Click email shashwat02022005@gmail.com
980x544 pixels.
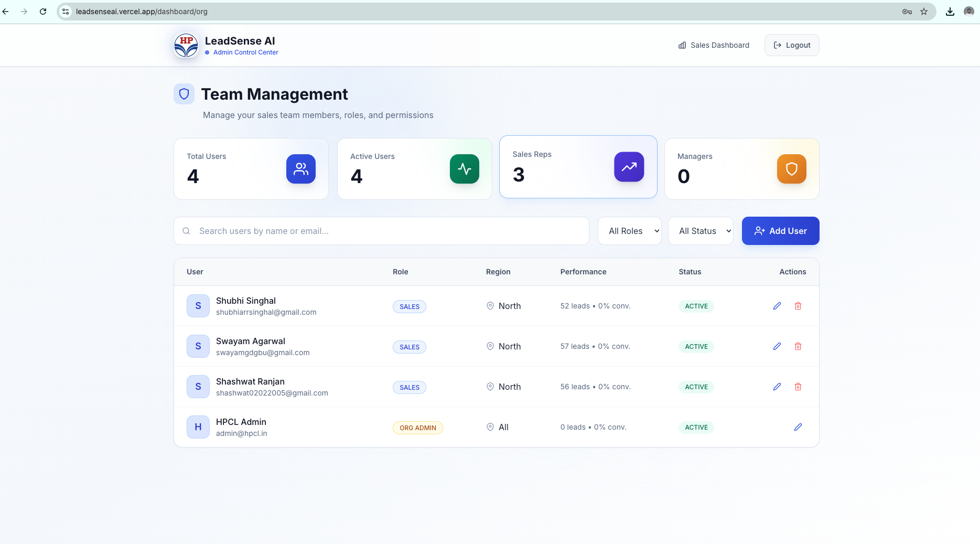pyautogui.click(x=272, y=393)
